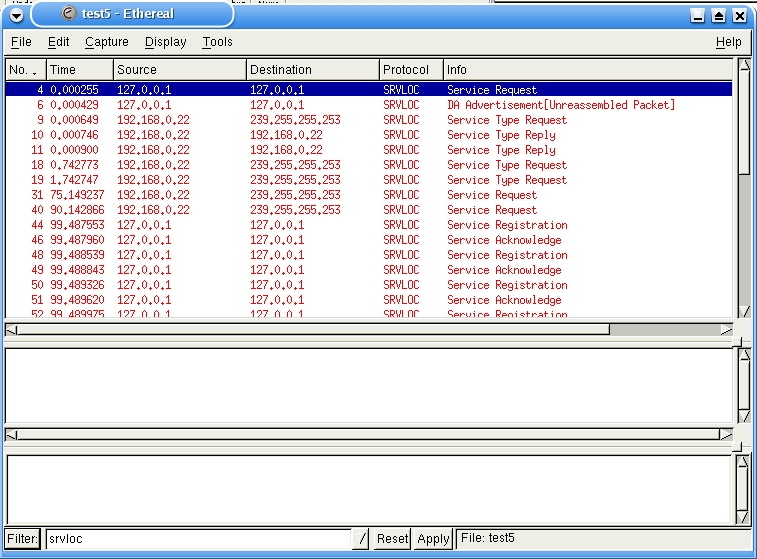Click the packet list scroll-up arrow
Screen dimensions: 757x559
click(x=743, y=67)
